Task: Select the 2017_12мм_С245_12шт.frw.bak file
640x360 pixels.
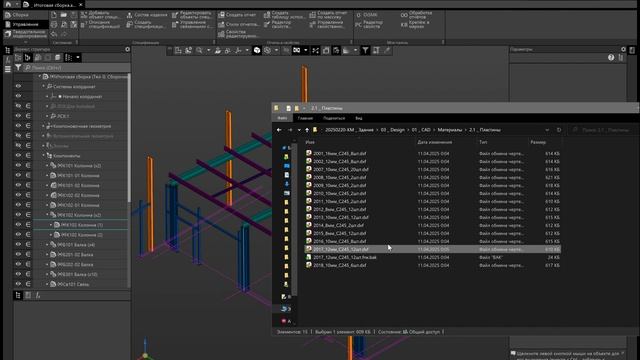Action: pyautogui.click(x=344, y=258)
